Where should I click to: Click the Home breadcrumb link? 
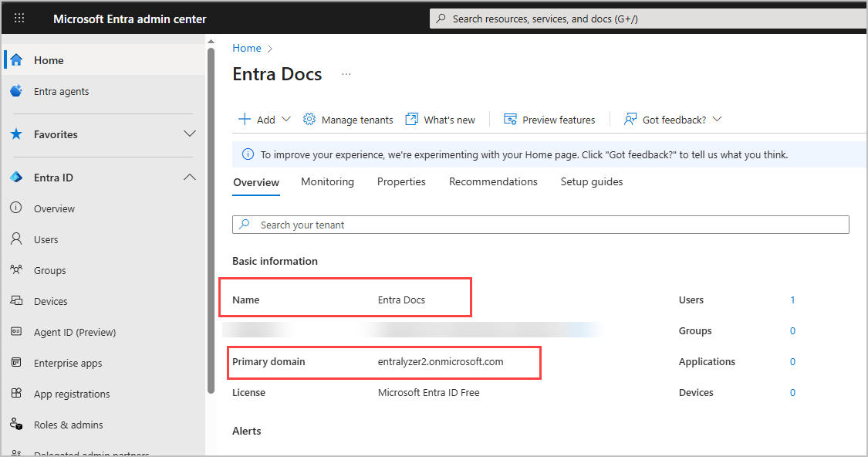coord(247,48)
